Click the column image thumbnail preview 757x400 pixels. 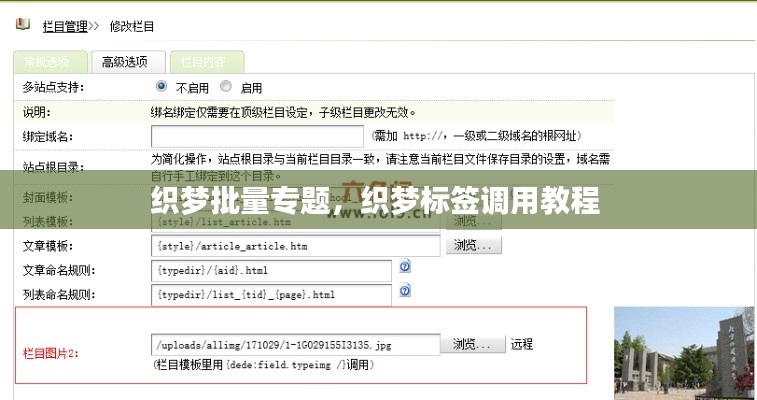coord(684,352)
